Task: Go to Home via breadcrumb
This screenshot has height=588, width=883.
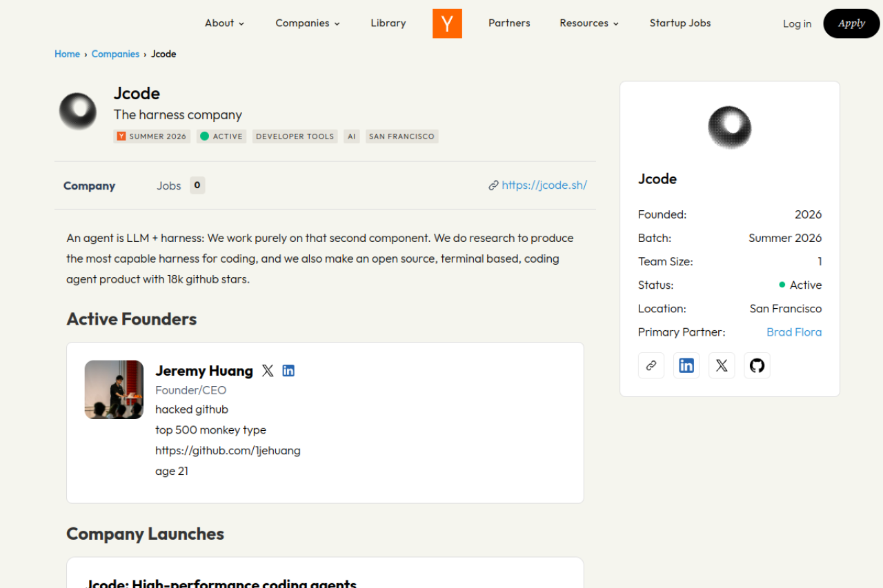Action: tap(68, 54)
